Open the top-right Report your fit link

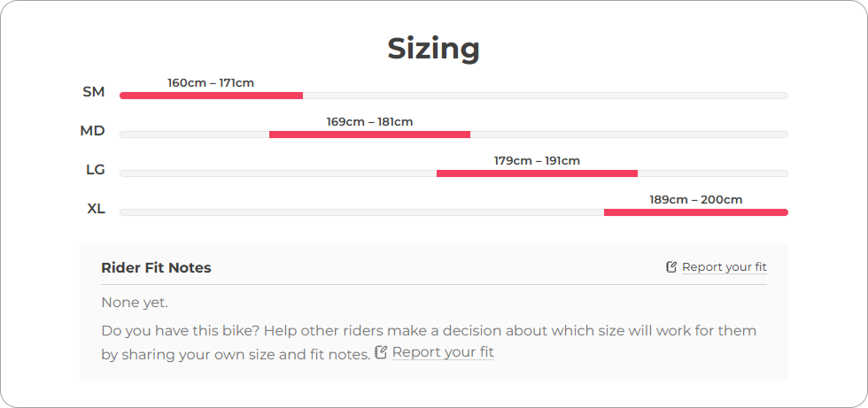click(724, 267)
